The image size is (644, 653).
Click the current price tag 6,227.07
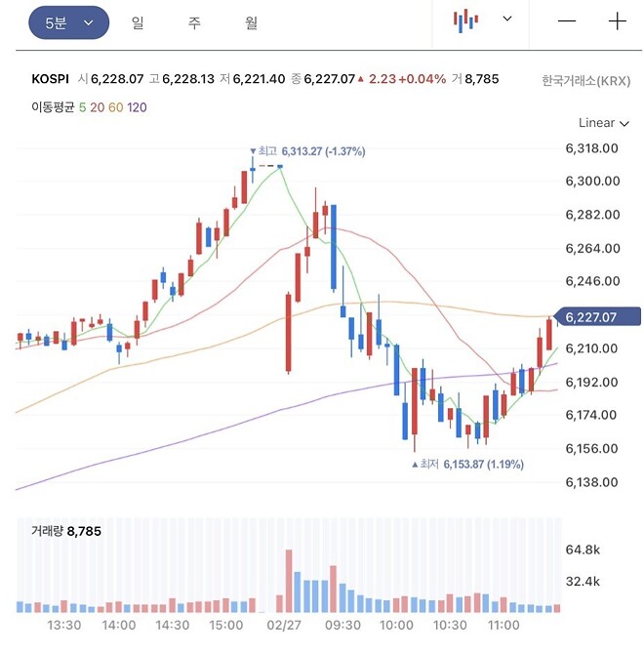(596, 317)
